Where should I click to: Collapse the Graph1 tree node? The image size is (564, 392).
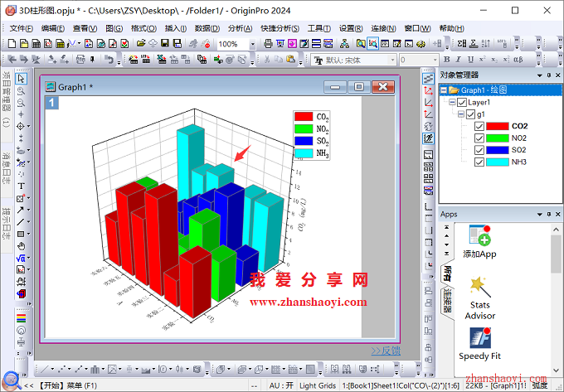coord(444,90)
